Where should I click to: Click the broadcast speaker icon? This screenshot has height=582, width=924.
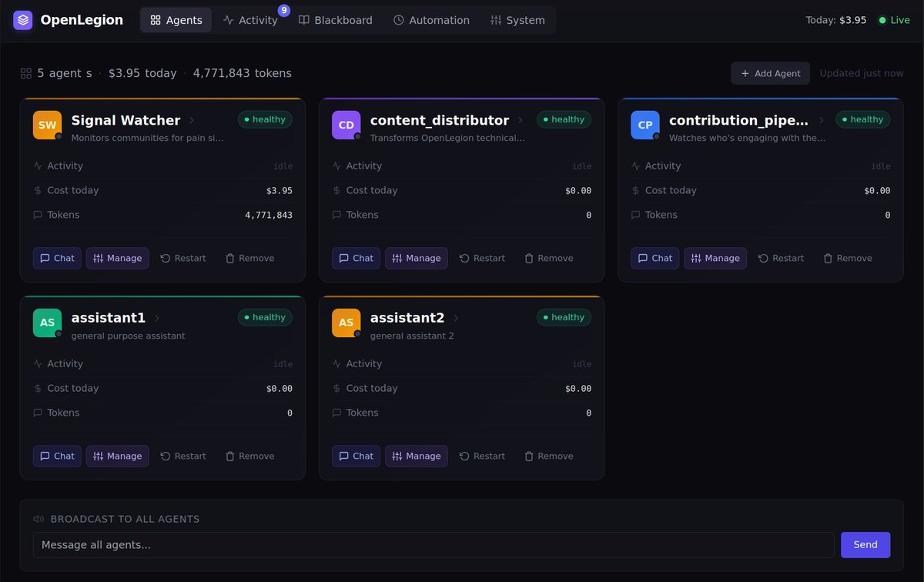[38, 519]
